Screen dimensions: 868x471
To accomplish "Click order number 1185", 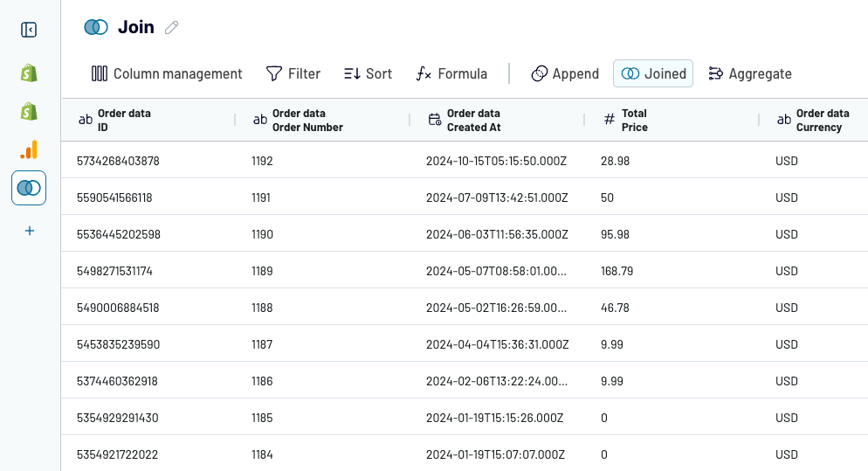I will [x=262, y=418].
